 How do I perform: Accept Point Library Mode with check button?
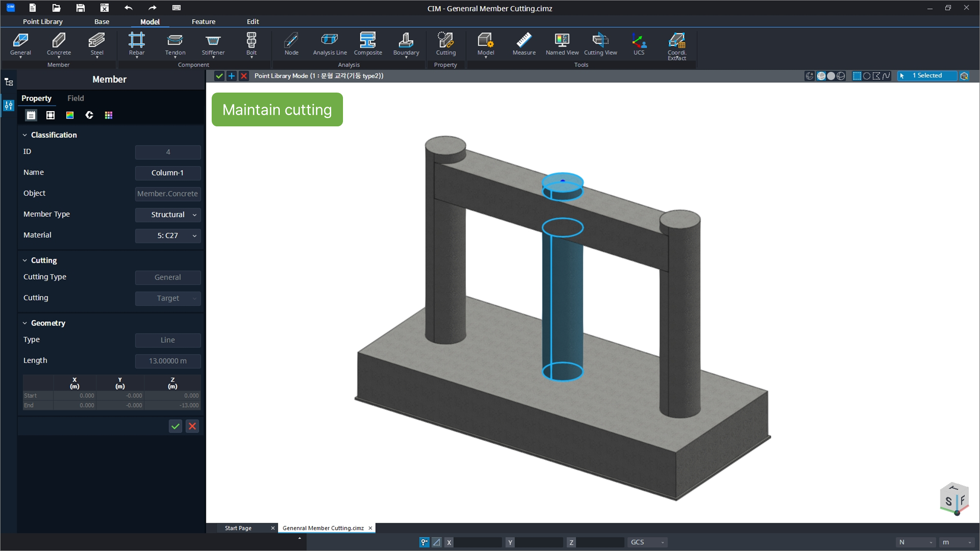tap(219, 76)
